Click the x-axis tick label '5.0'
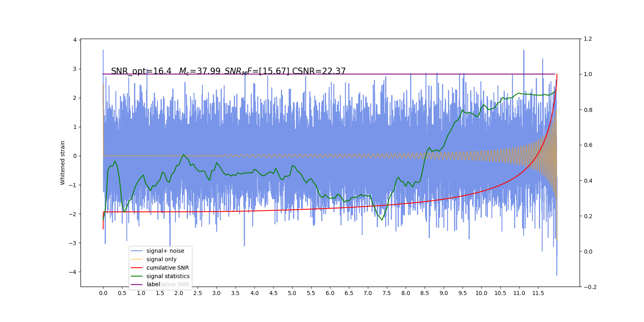The height and width of the screenshot is (322, 644). 292,293
